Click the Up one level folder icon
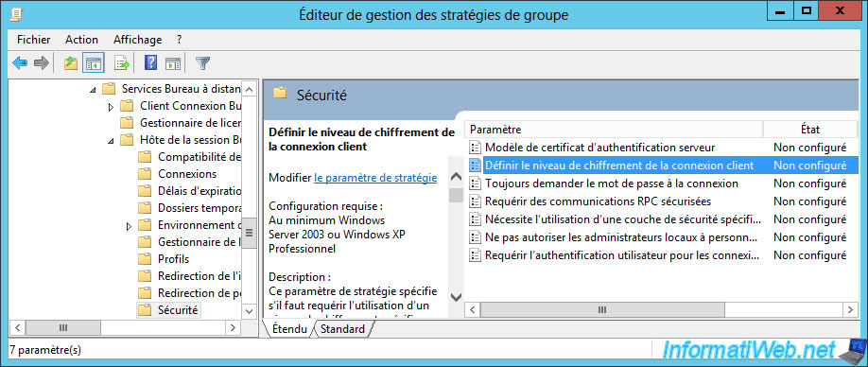868x367 pixels. coord(70,63)
